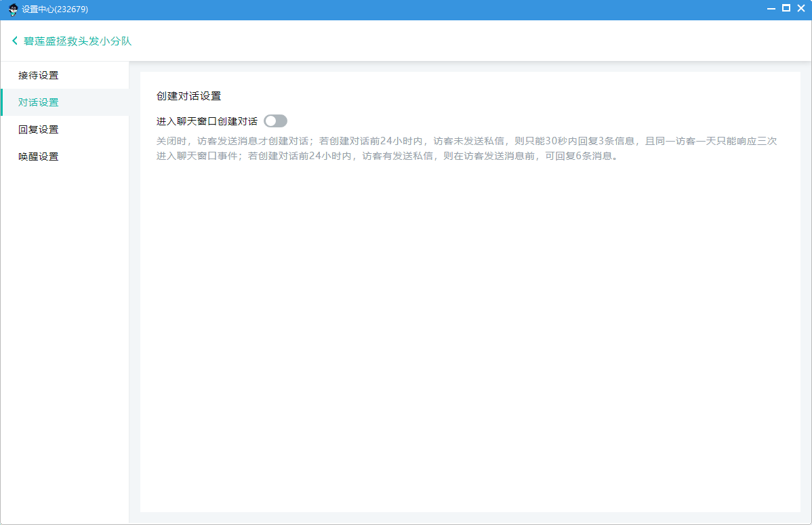Switch to the 回复设置 section
The height and width of the screenshot is (525, 812).
39,129
